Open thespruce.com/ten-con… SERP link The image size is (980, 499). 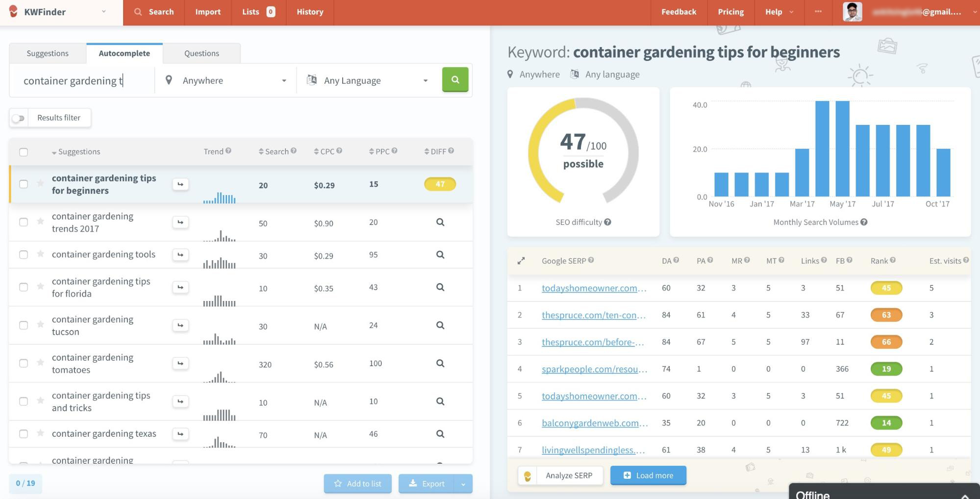coord(593,315)
